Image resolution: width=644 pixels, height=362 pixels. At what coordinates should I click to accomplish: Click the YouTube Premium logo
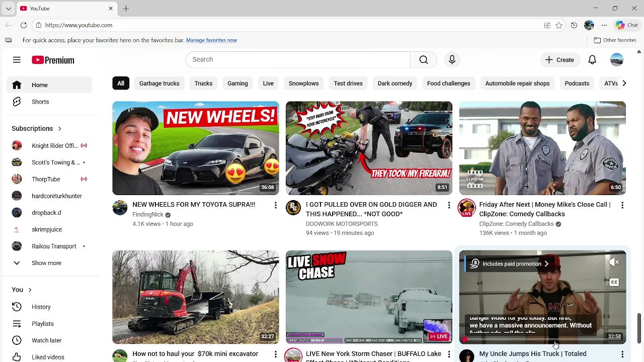(53, 60)
